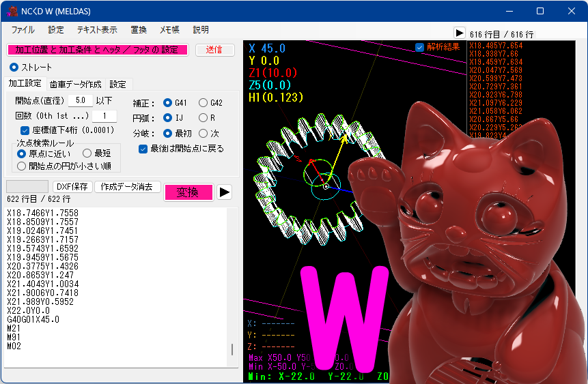Click the pink 加工位置 と 加工条件 settings button
588x384 pixels.
(x=98, y=50)
